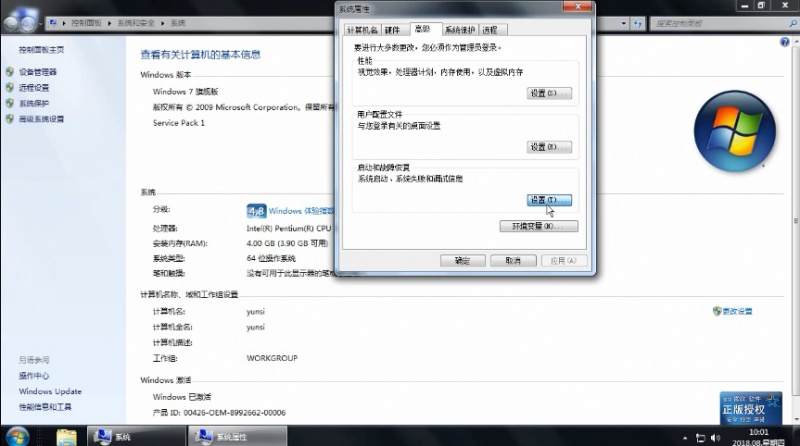Click the back navigation button
800x446 pixels.
coord(11,23)
